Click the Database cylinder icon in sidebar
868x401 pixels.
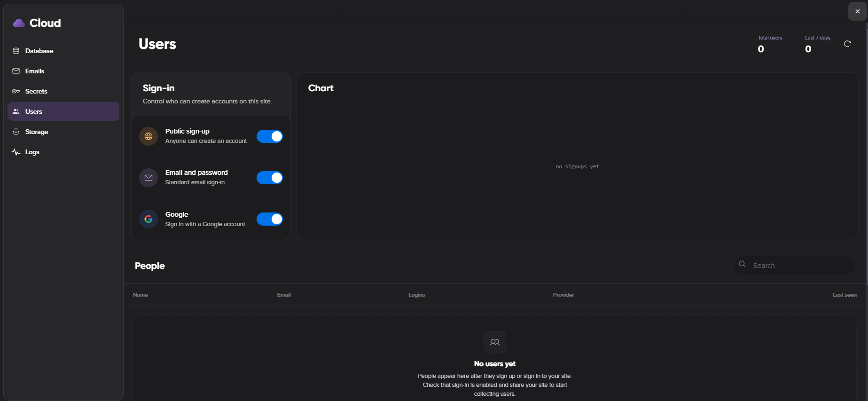click(16, 51)
